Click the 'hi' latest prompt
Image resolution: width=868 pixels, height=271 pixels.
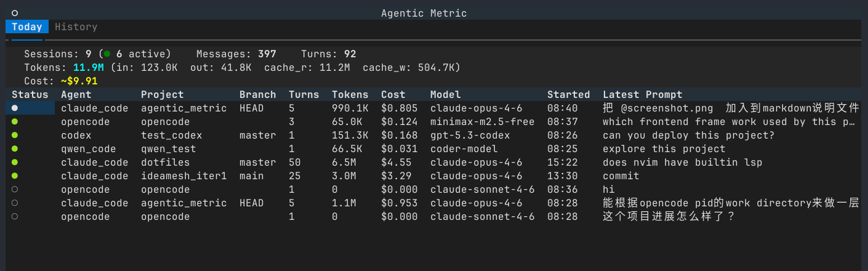[609, 189]
